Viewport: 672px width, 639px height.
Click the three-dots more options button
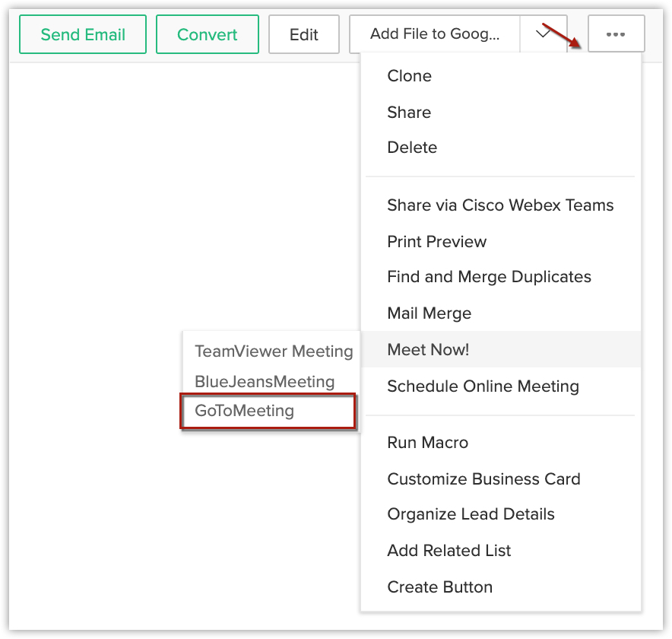click(x=616, y=34)
